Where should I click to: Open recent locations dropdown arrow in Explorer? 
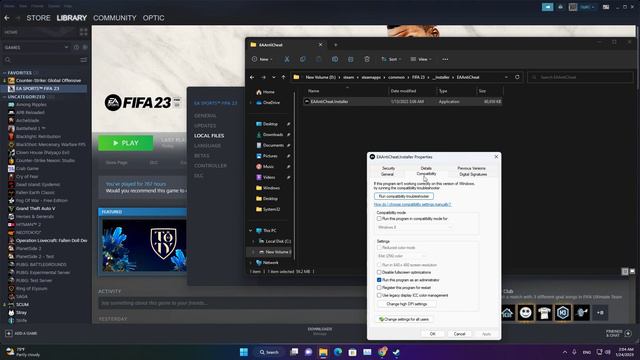click(x=273, y=77)
